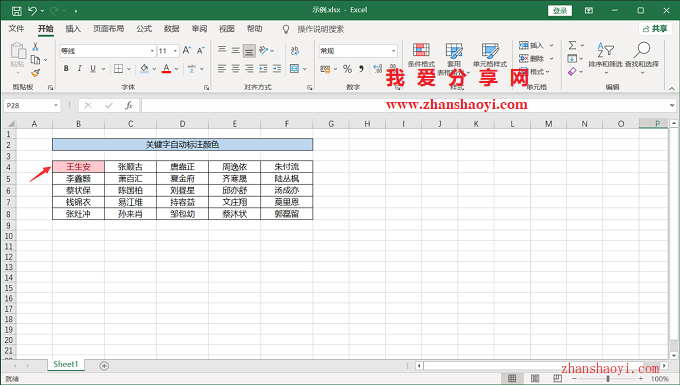The height and width of the screenshot is (385, 680).
Task: Toggle Underline formatting
Action: click(93, 69)
